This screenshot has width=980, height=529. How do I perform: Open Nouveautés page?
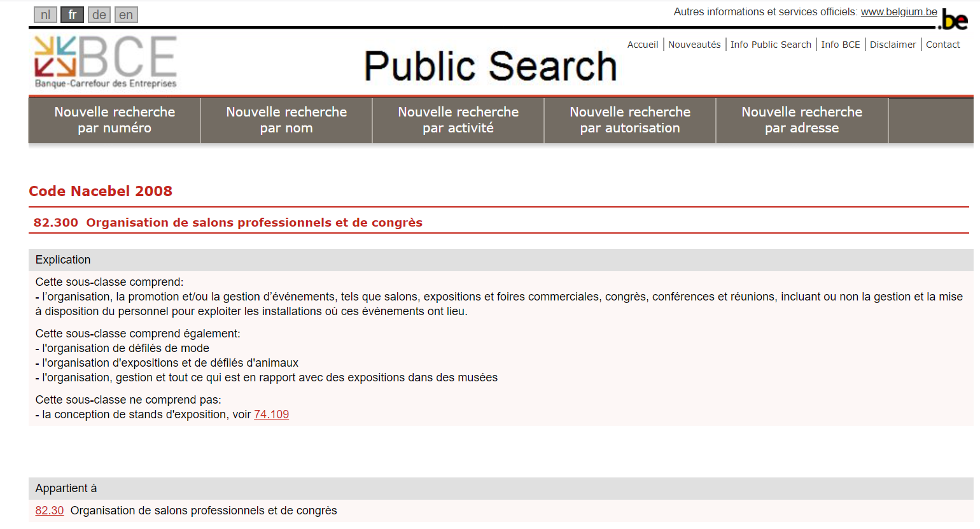694,45
